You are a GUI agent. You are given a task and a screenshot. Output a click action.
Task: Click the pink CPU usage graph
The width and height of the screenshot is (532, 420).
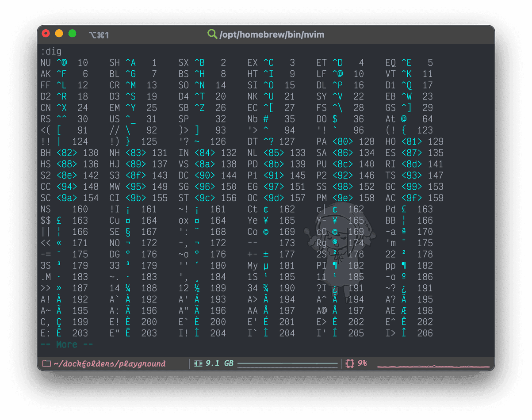click(433, 366)
